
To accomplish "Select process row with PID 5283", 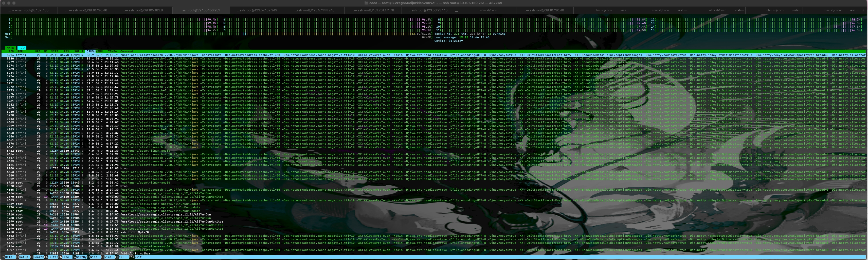I will [434, 69].
